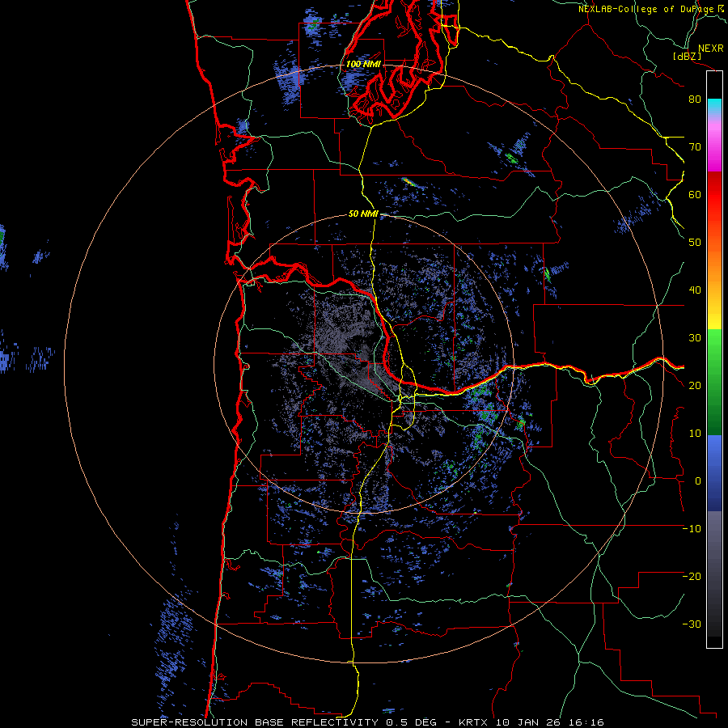The image size is (728, 728).
Task: Click the 80 value on the dBZ scale
Action: [695, 99]
